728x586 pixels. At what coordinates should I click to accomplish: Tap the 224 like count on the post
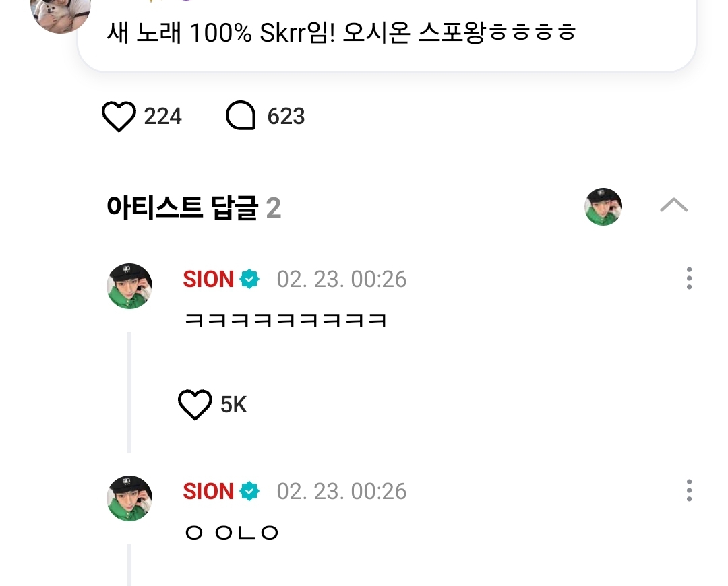pos(162,117)
